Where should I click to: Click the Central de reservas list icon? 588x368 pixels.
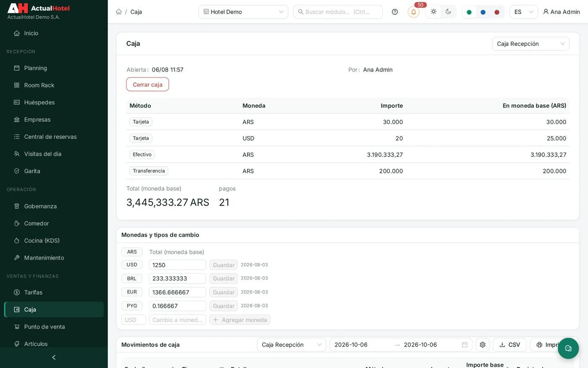tap(17, 137)
